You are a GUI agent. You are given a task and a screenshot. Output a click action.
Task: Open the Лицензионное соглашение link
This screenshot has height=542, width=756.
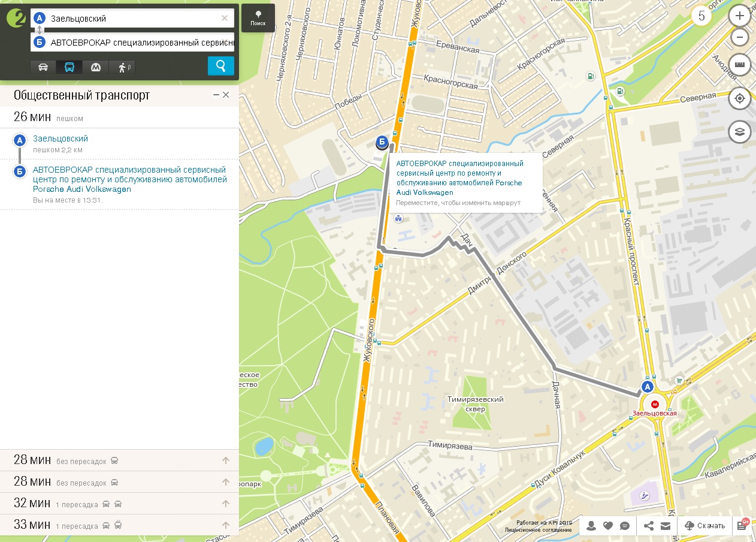click(x=538, y=529)
